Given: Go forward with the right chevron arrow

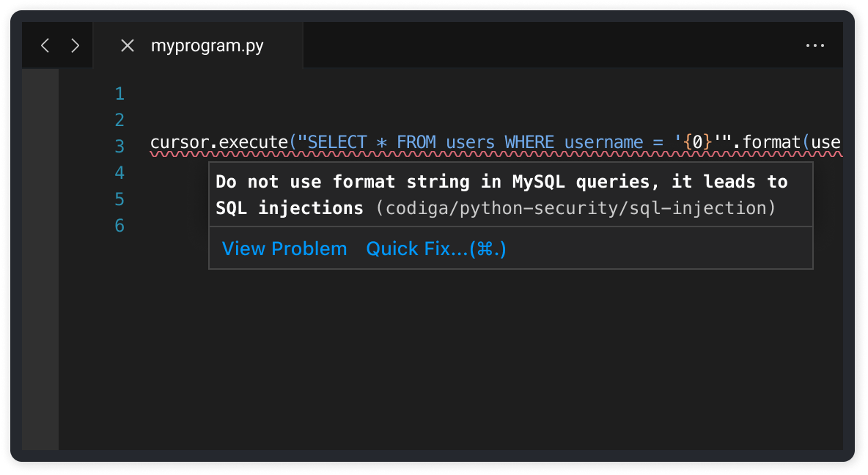Looking at the screenshot, I should [75, 45].
